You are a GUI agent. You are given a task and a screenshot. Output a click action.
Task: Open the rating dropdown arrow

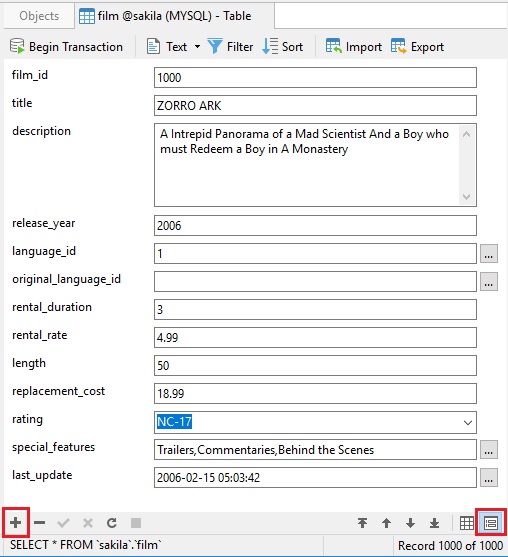pyautogui.click(x=468, y=422)
